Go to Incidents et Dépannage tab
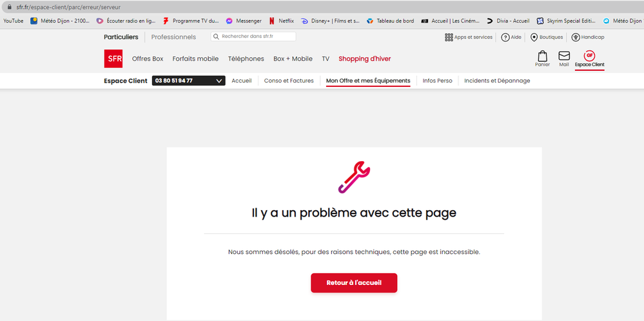 (x=497, y=81)
